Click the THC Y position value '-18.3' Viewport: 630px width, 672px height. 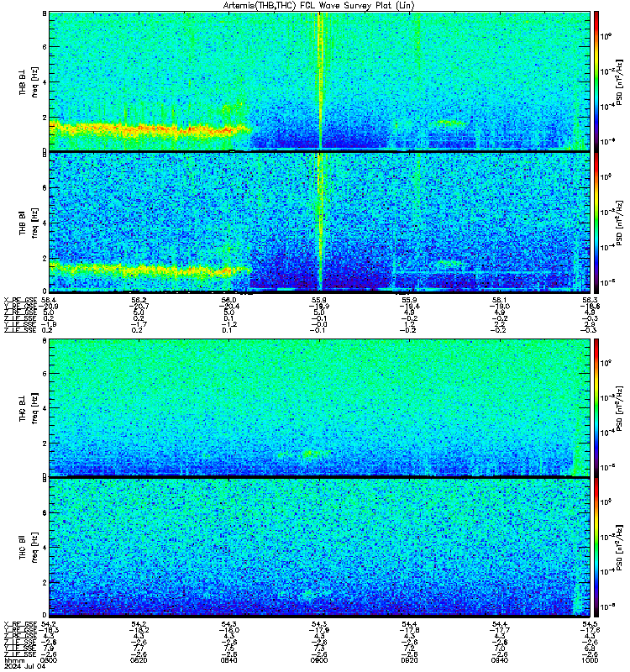pos(49,630)
